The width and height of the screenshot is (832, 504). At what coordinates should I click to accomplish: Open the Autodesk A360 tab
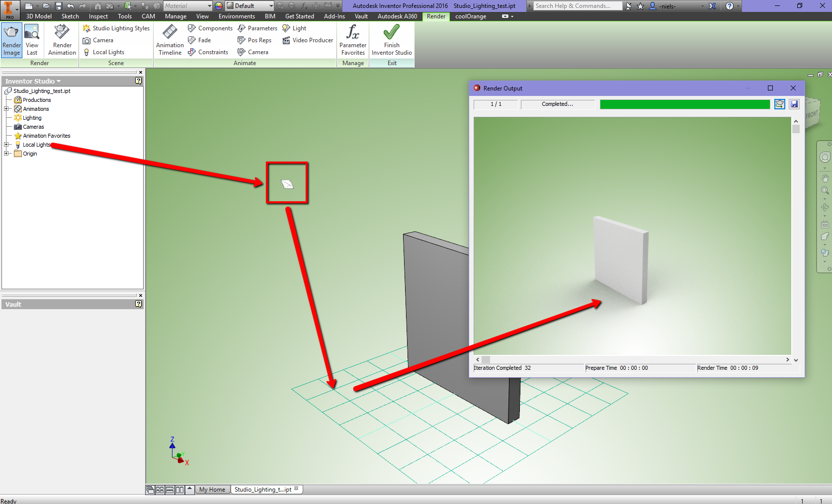pos(397,16)
